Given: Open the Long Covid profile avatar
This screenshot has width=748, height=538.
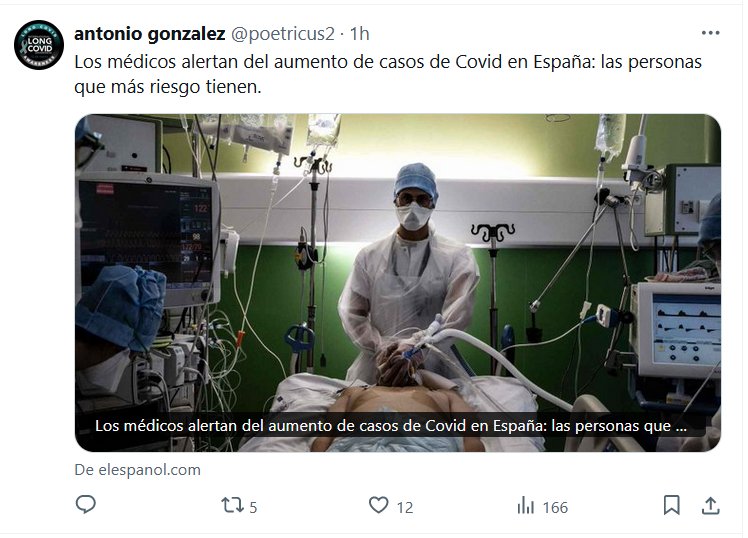Looking at the screenshot, I should coord(39,45).
